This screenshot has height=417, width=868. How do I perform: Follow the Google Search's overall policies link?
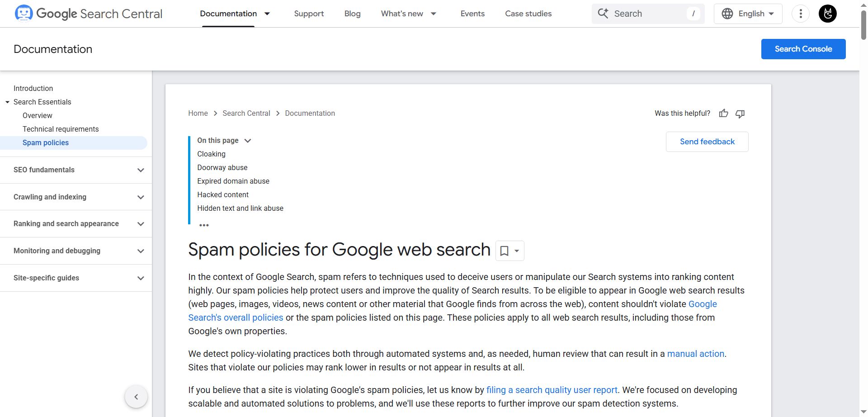(236, 317)
